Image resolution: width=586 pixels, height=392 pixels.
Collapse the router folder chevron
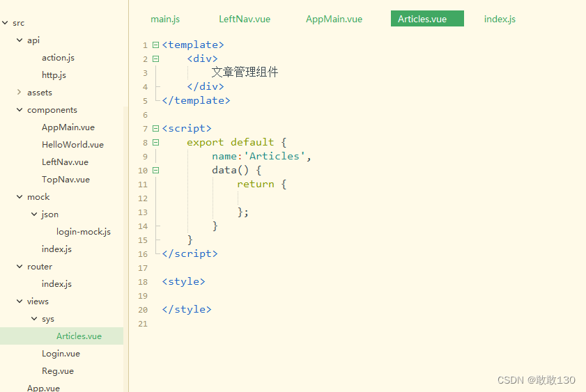(20, 266)
